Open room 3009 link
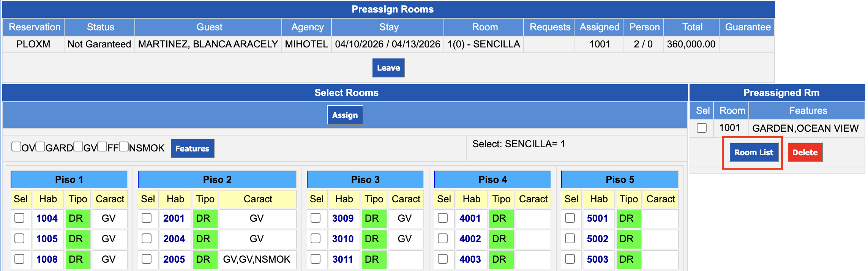 point(343,218)
